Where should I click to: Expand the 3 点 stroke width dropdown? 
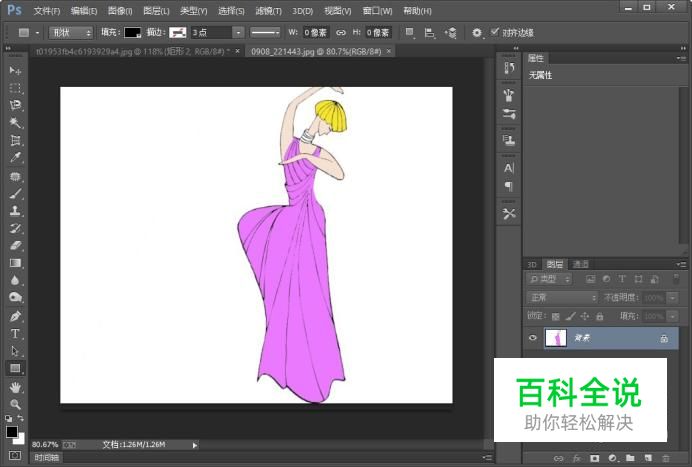click(x=238, y=32)
